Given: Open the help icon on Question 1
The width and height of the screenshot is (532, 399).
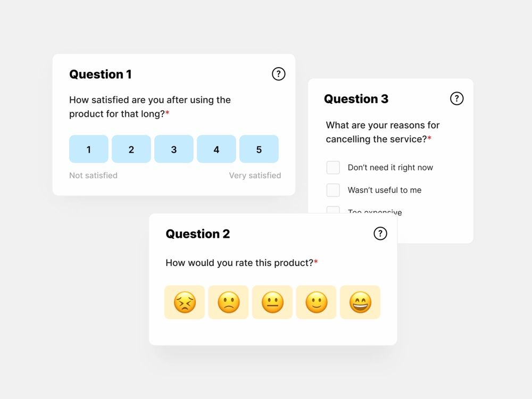Looking at the screenshot, I should coord(279,74).
